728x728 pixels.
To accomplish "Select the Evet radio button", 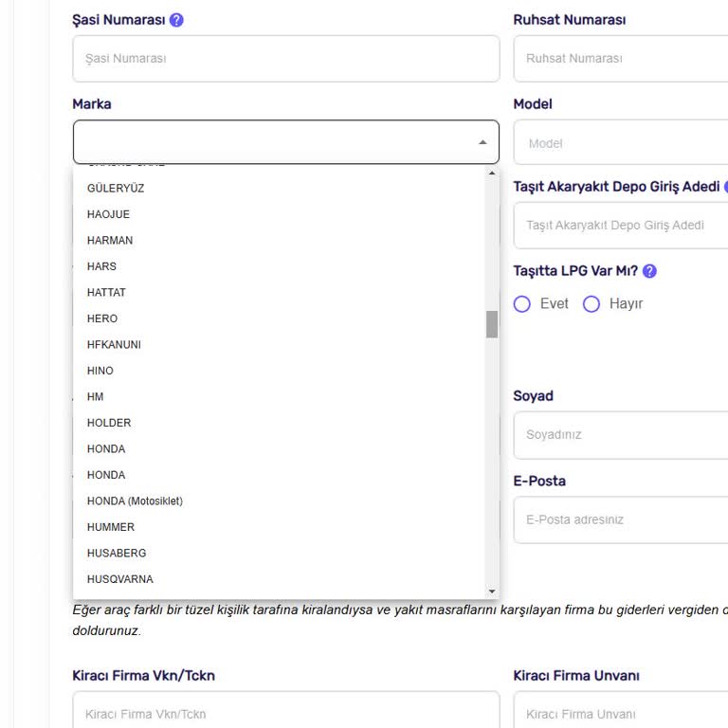I will pyautogui.click(x=522, y=304).
